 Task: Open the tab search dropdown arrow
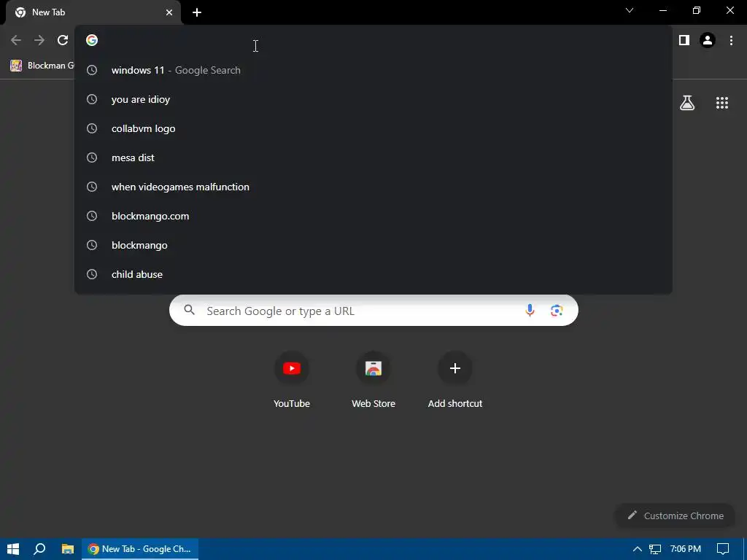(630, 10)
